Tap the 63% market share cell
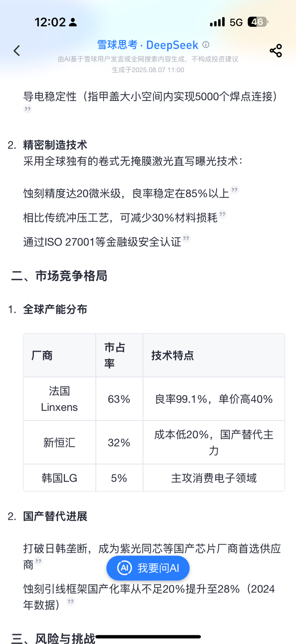Image resolution: width=296 pixels, height=644 pixels. point(119,399)
